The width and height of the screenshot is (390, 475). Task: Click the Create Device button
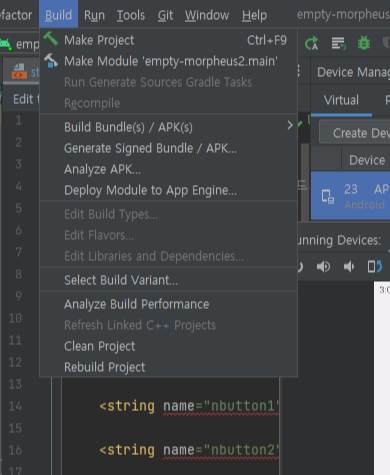pos(355,133)
